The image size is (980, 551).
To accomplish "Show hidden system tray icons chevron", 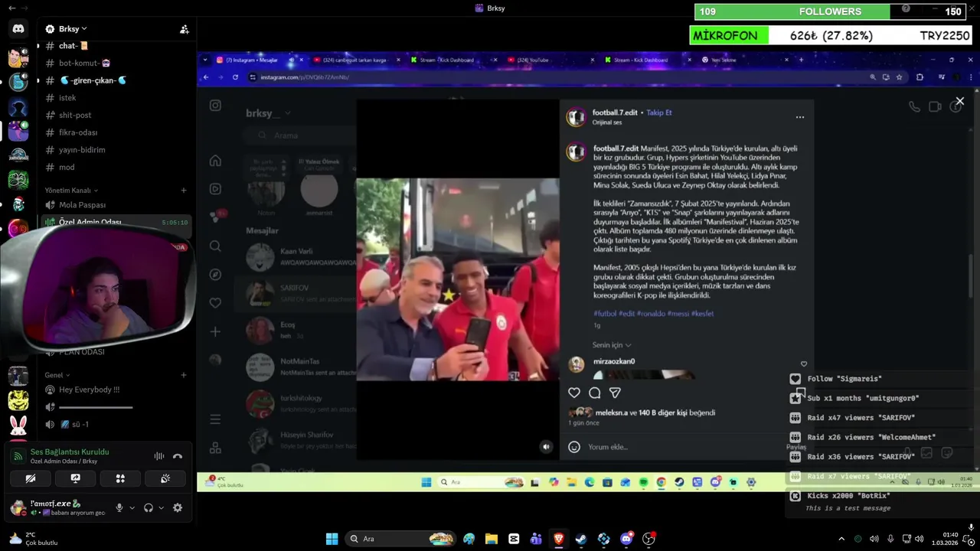I will 841,539.
